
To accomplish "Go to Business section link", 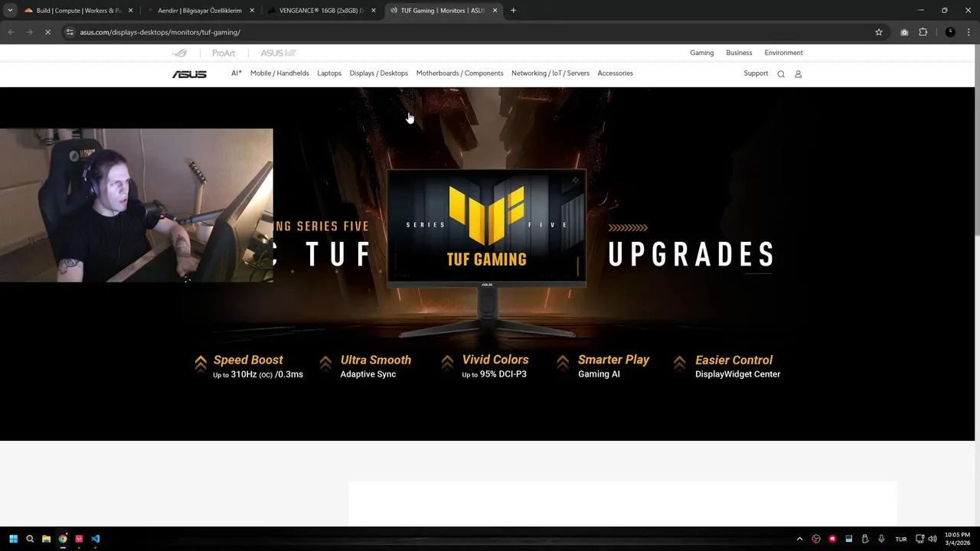I will [739, 53].
